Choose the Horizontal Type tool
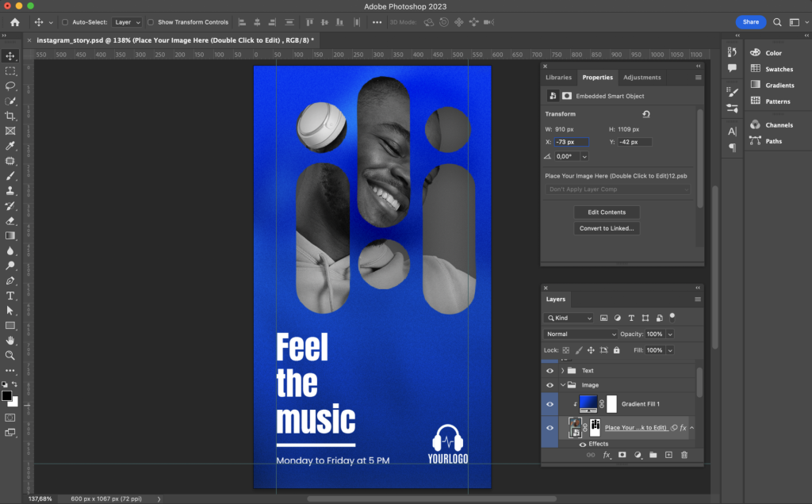This screenshot has width=812, height=504. click(x=10, y=296)
